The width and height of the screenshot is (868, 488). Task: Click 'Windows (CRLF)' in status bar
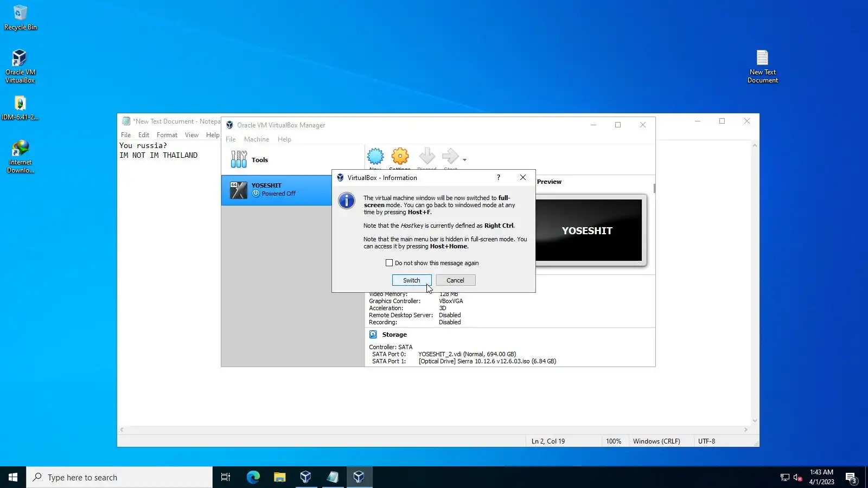[x=656, y=441]
